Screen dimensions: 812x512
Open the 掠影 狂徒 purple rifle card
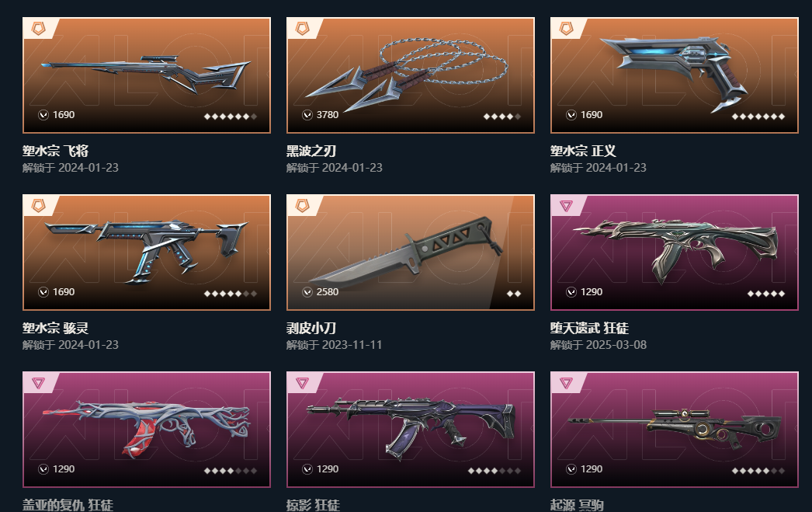[x=411, y=430]
